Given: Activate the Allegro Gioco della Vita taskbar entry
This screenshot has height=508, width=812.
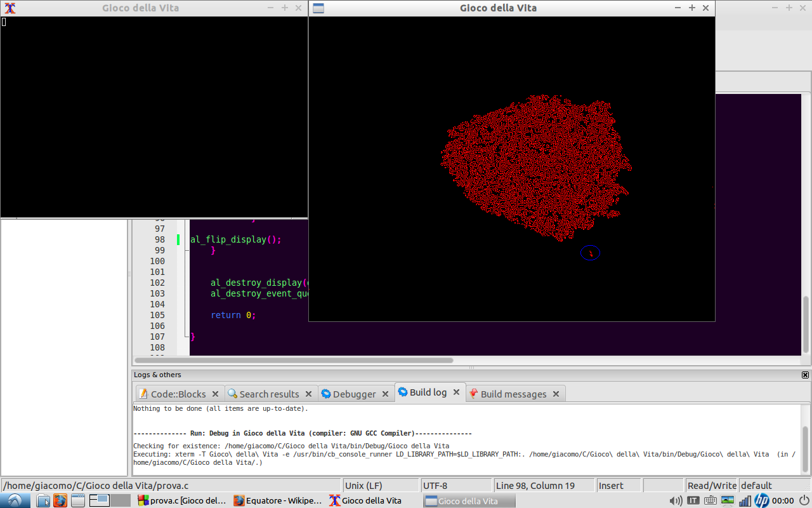Looking at the screenshot, I should pos(469,501).
